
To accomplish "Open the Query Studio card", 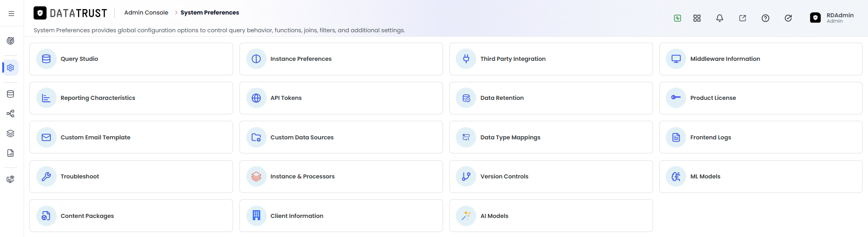I will coord(131,59).
